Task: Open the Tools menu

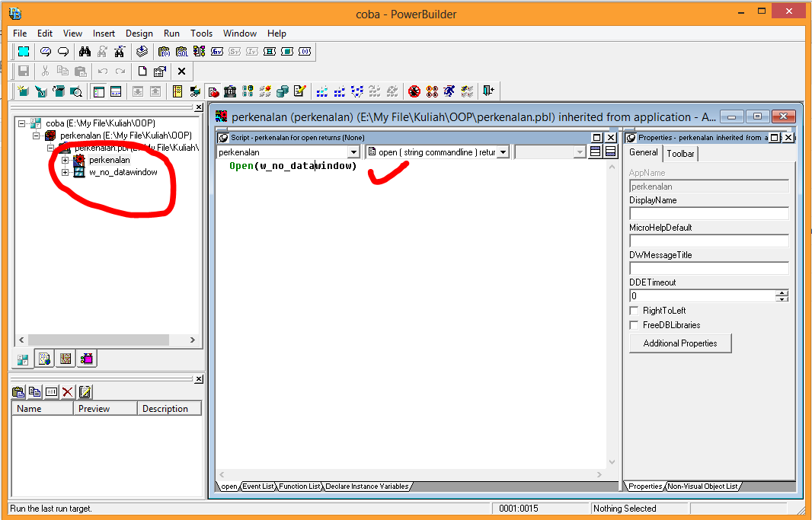Action: point(201,33)
